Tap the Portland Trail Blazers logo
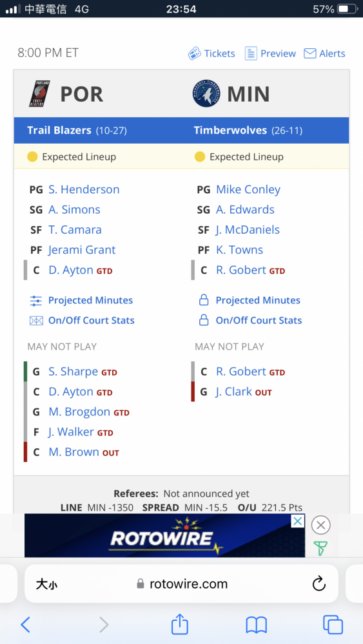This screenshot has width=363, height=644. coord(39,93)
